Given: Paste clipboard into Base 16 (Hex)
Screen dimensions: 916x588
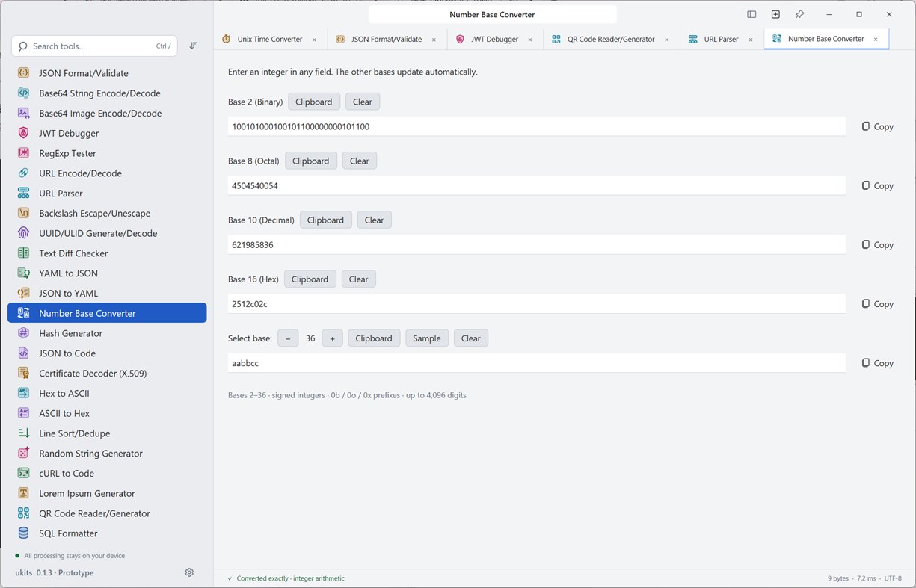Looking at the screenshot, I should (x=310, y=279).
